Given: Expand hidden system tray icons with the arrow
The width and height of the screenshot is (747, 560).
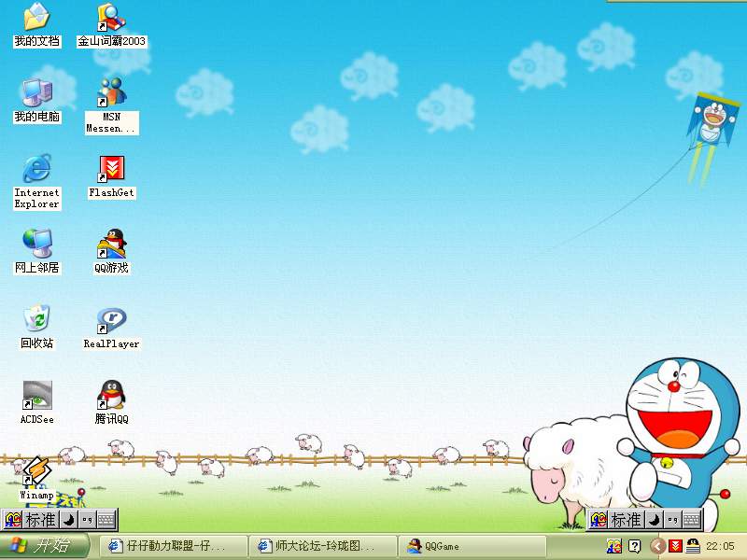Looking at the screenshot, I should click(x=657, y=546).
